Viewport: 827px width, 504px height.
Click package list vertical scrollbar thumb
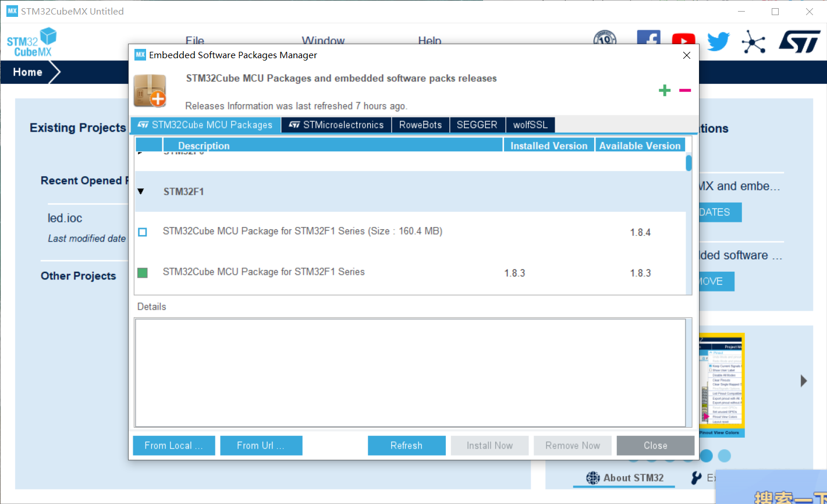(688, 162)
